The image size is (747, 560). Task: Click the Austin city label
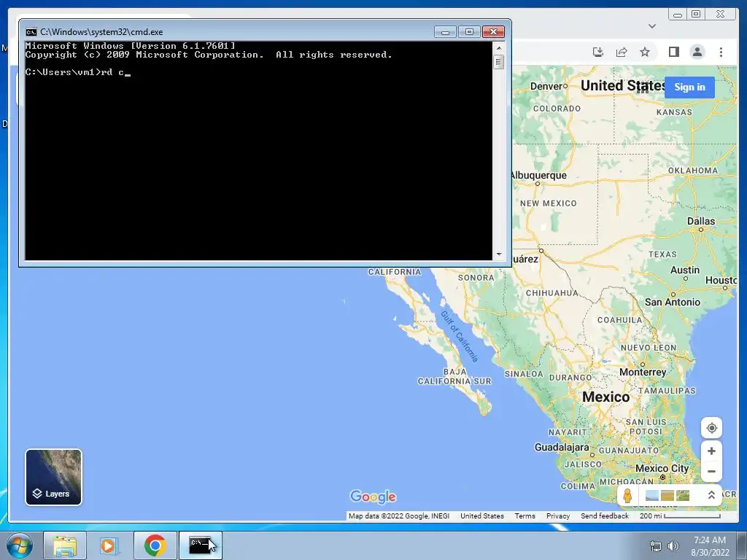pos(684,270)
